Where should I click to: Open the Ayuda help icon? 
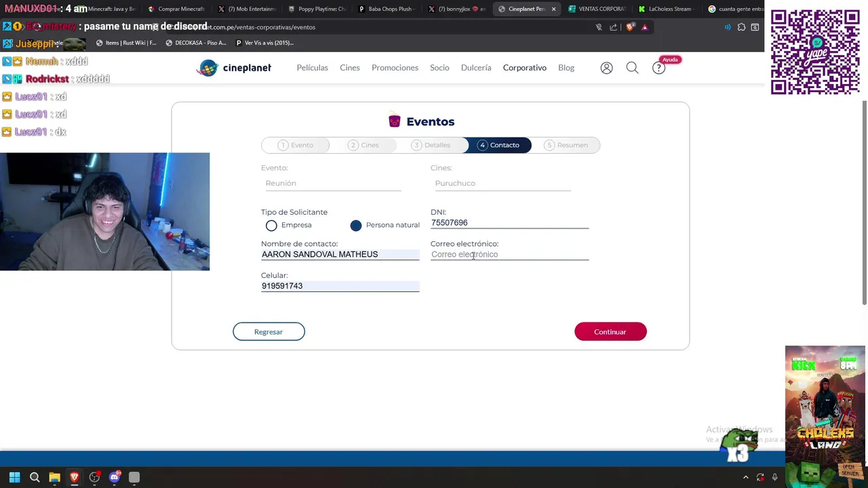tap(658, 68)
